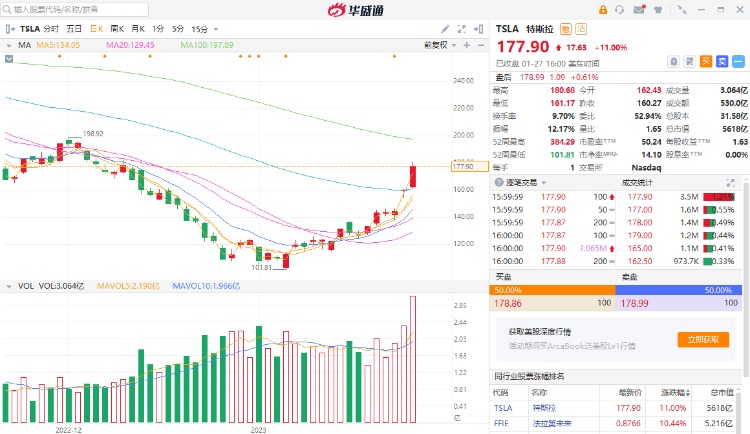Remove from watchlist with blue minus button
This screenshot has height=434, width=750.
click(739, 62)
